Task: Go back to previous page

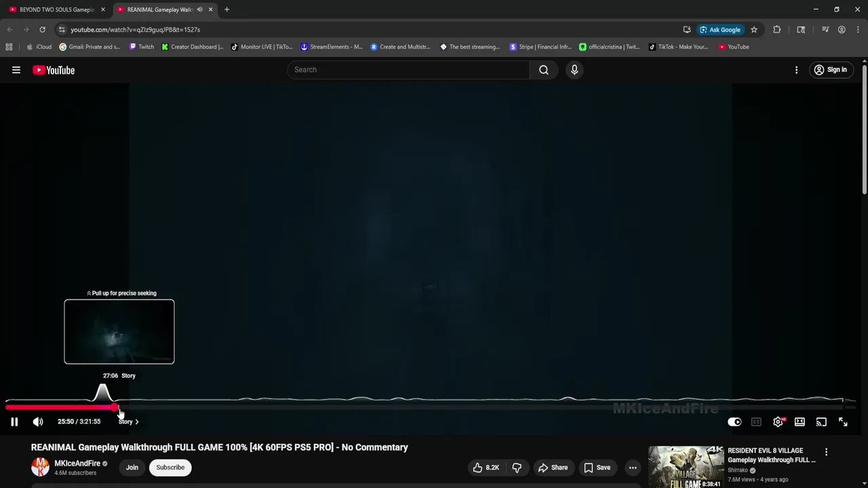Action: tap(9, 30)
